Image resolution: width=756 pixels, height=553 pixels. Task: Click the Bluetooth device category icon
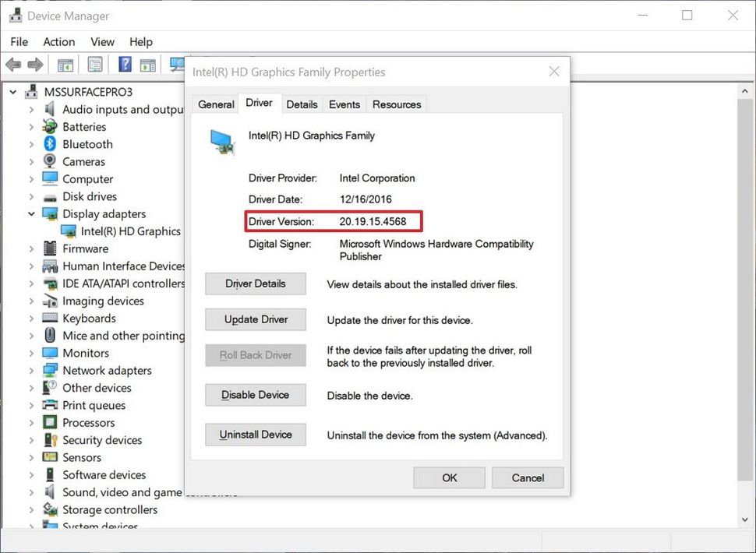click(x=48, y=144)
